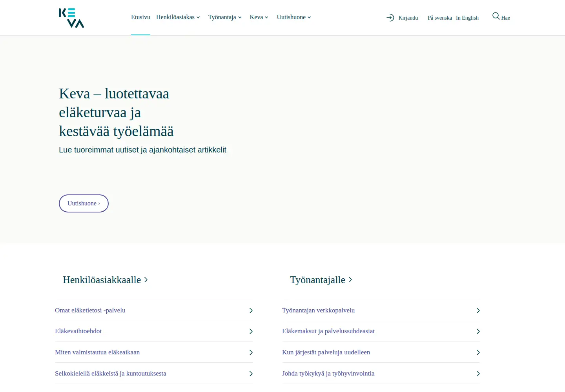565x392 pixels.
Task: Click the arrow on the Eläkevaihtoehdot row
Action: [251, 331]
